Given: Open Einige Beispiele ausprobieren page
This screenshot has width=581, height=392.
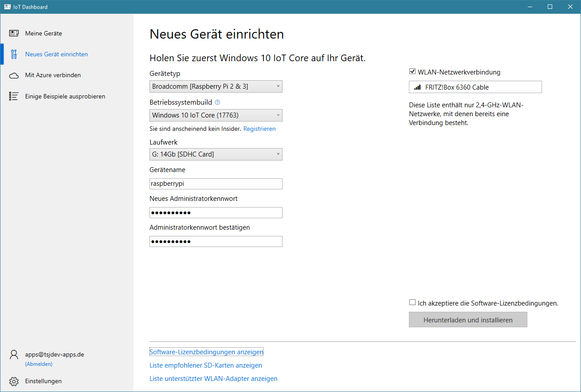Looking at the screenshot, I should coord(65,96).
